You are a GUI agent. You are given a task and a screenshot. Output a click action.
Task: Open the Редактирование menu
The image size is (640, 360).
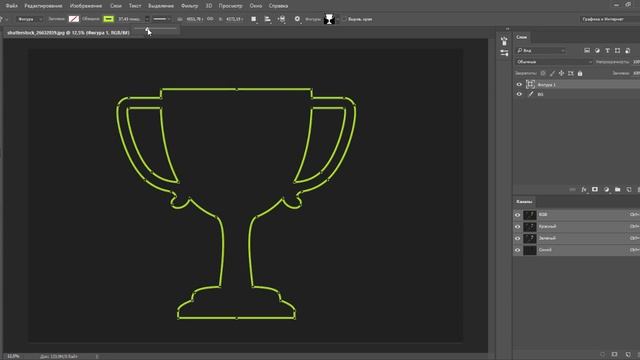coord(43,6)
